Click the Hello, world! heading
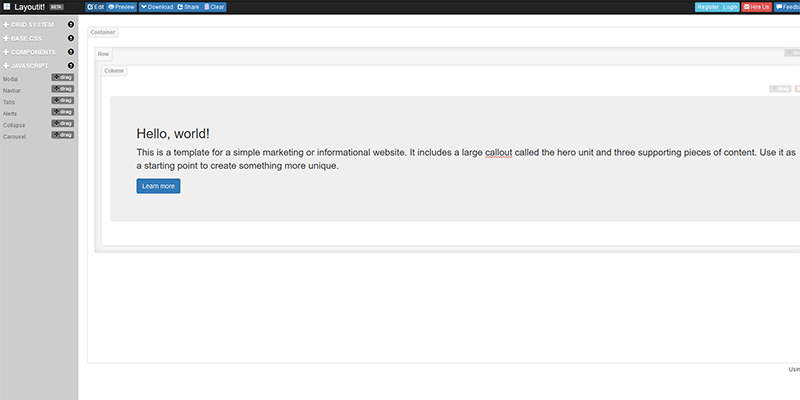 [x=173, y=134]
